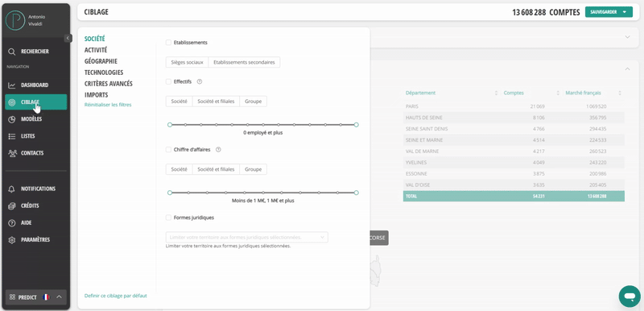Image resolution: width=644 pixels, height=311 pixels.
Task: Click the HAUTS DE SEINE row
Action: click(x=514, y=118)
